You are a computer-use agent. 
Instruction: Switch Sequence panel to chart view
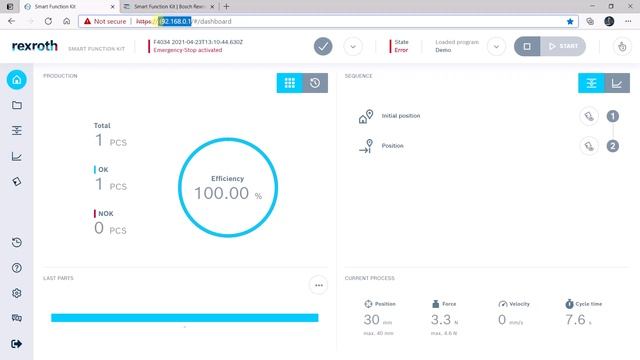pyautogui.click(x=617, y=83)
